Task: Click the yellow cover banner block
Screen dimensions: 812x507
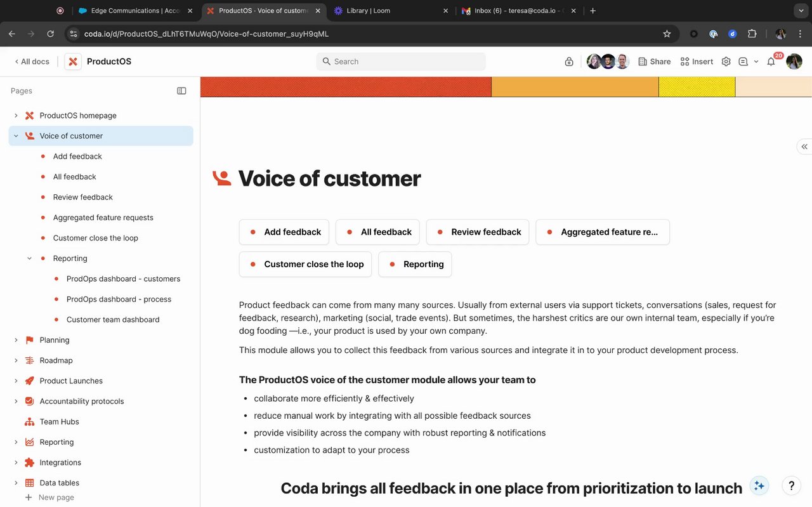Action: 697,87
